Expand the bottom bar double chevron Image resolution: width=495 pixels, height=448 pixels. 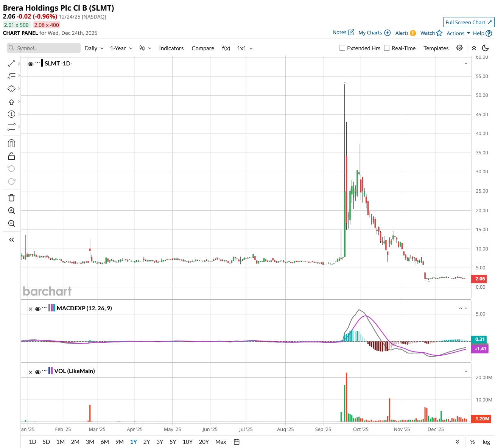pyautogui.click(x=457, y=442)
